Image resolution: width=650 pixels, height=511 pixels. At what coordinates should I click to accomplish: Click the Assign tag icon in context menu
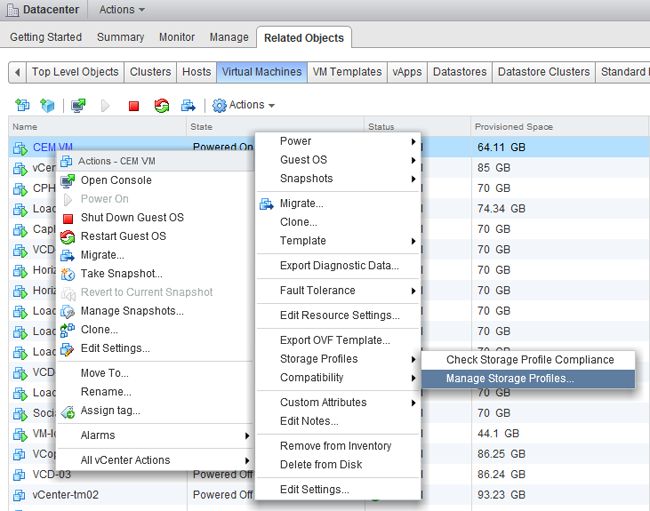tap(68, 411)
